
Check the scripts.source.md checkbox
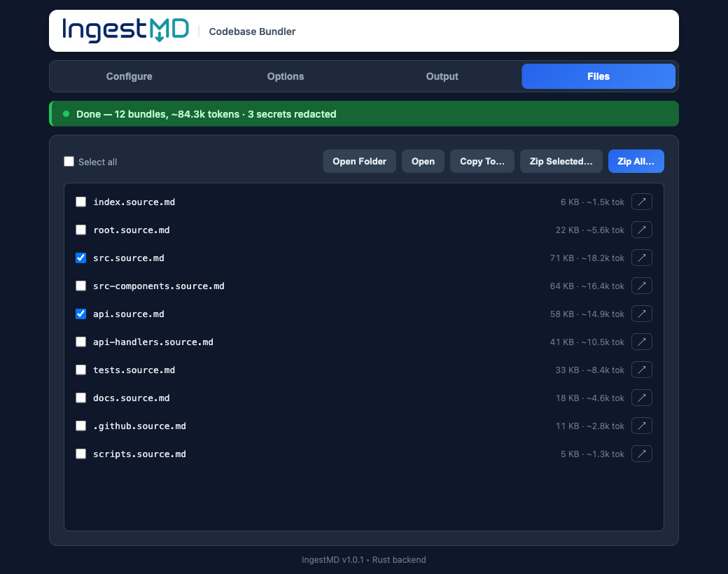tap(80, 454)
